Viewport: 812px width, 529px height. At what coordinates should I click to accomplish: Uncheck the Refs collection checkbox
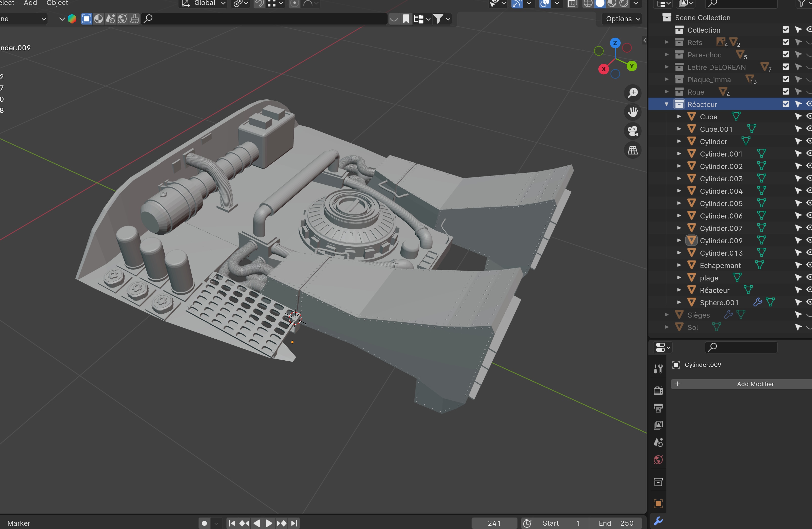786,42
